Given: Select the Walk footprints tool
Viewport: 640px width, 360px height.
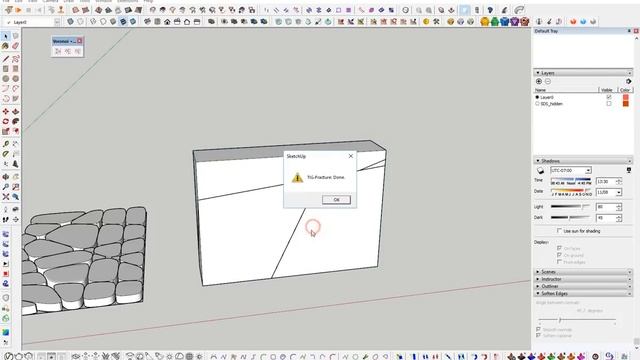Looking at the screenshot, I should [x=6, y=220].
